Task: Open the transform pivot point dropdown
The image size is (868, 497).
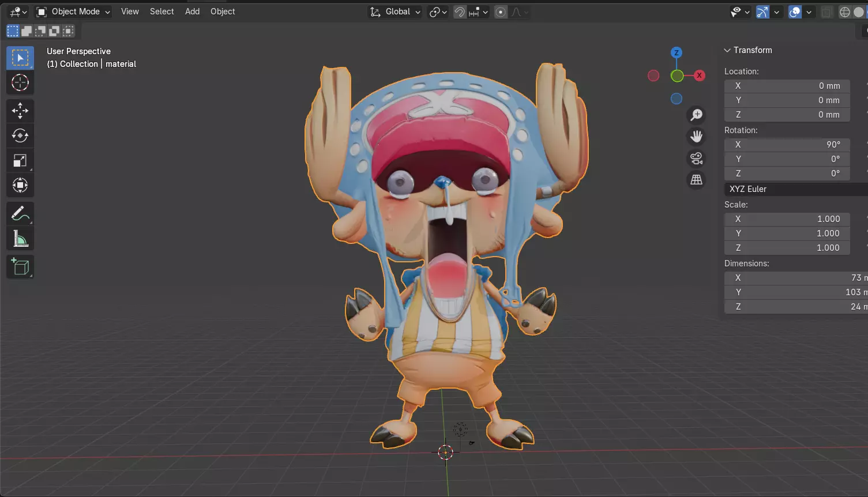Action: pos(438,12)
